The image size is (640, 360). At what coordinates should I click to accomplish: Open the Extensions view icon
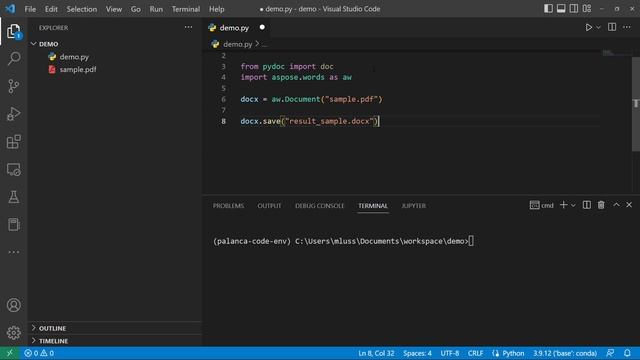tap(13, 142)
